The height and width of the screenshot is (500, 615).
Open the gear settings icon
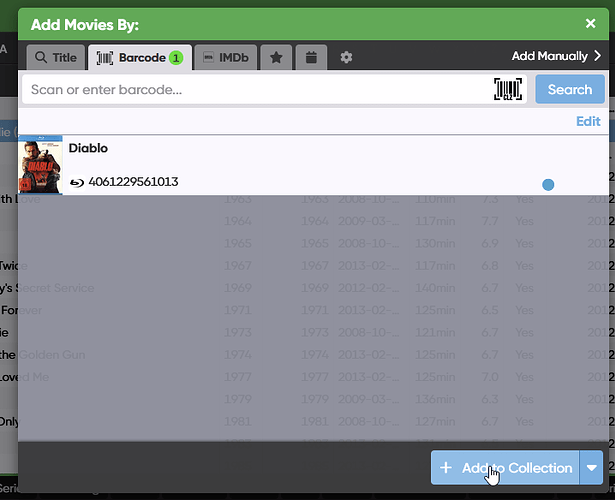(346, 58)
